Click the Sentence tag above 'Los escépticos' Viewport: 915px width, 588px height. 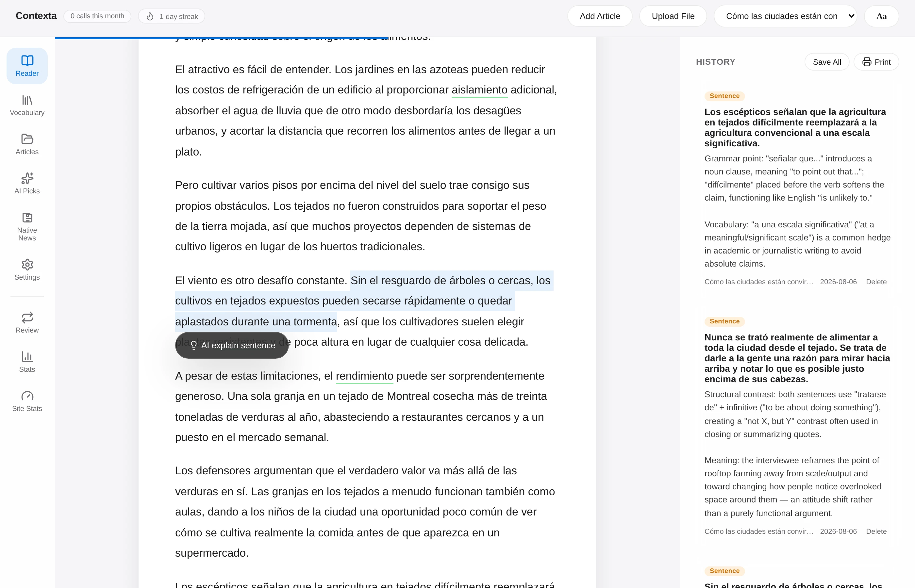pos(724,96)
